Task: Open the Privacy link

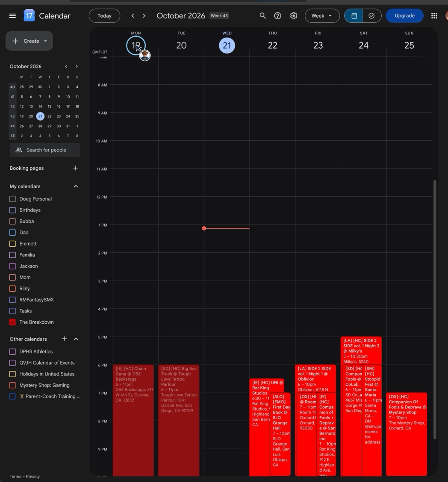Action: pyautogui.click(x=33, y=476)
